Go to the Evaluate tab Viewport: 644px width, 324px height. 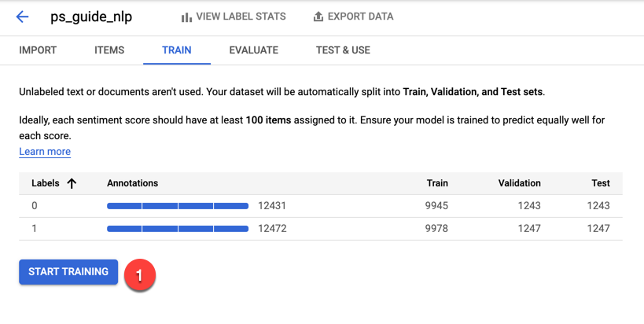[x=254, y=50]
